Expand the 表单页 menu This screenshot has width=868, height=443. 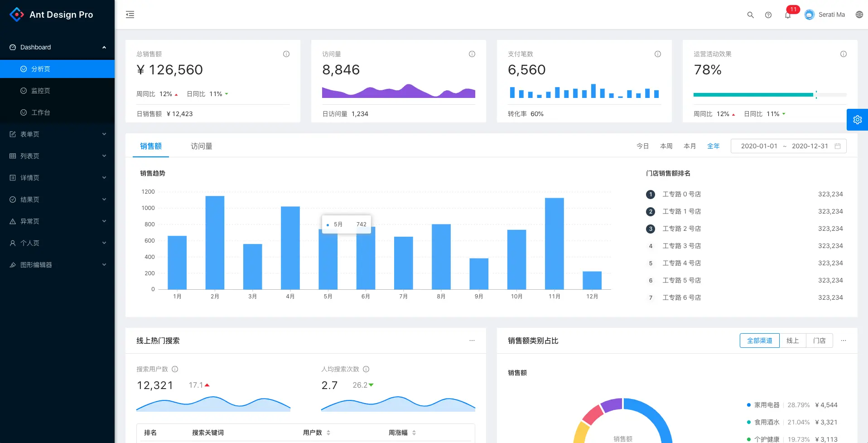click(x=57, y=134)
